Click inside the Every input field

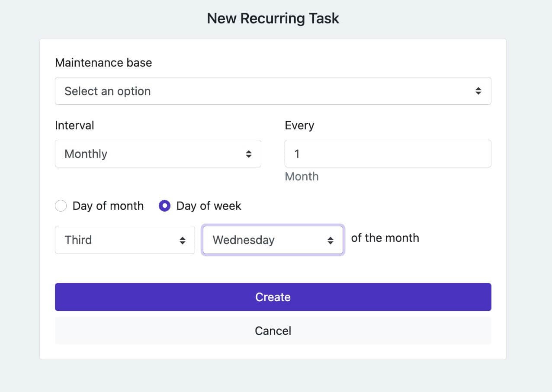pos(388,153)
